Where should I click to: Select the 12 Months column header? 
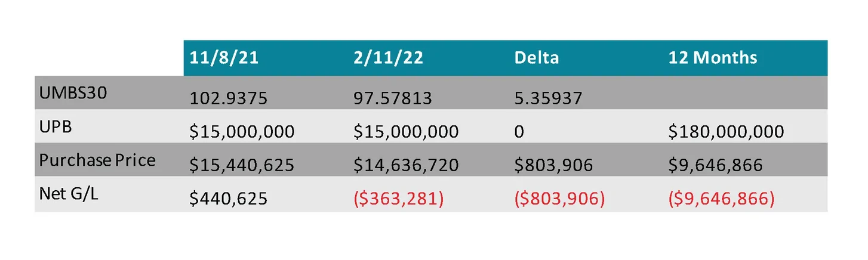pyautogui.click(x=713, y=58)
